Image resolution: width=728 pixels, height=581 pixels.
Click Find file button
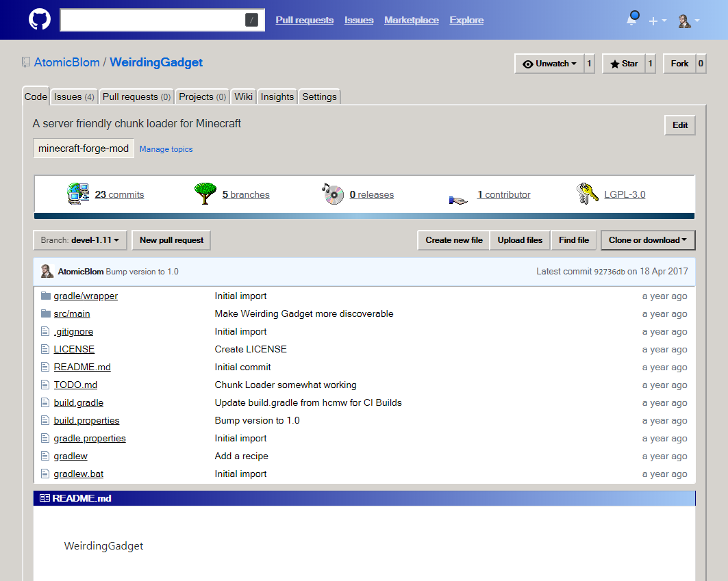coord(574,240)
